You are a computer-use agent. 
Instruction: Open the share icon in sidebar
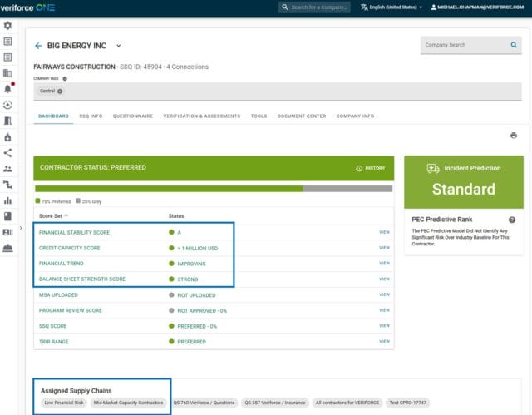coord(7,153)
